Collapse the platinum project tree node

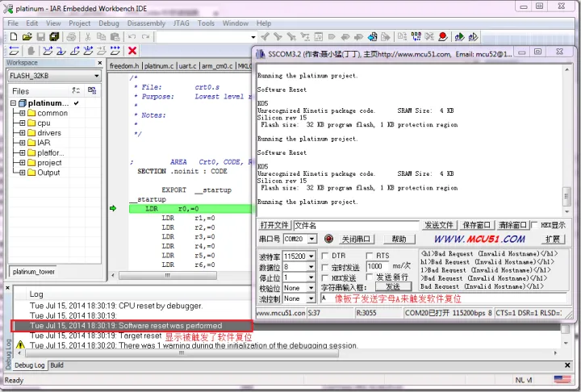click(x=14, y=103)
